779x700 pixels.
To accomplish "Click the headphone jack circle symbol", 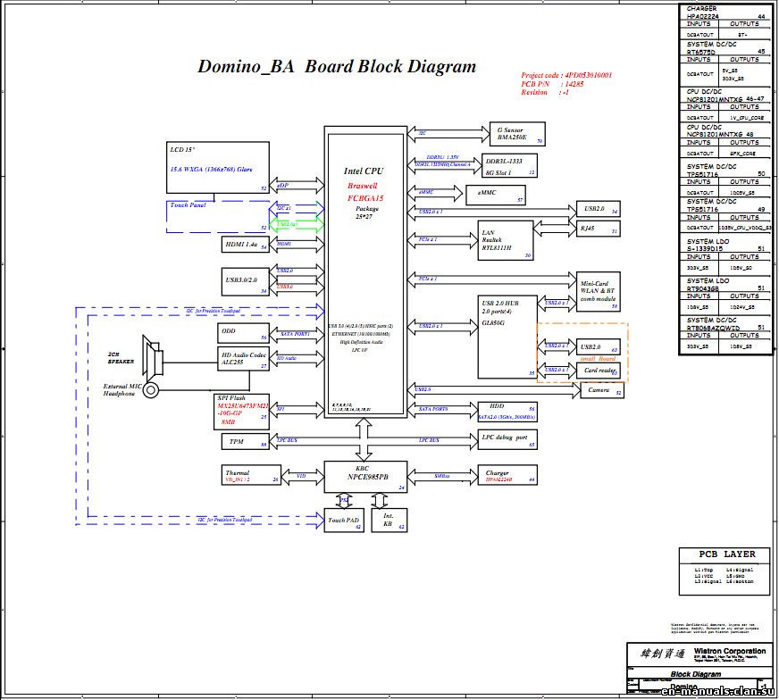I will [x=151, y=391].
